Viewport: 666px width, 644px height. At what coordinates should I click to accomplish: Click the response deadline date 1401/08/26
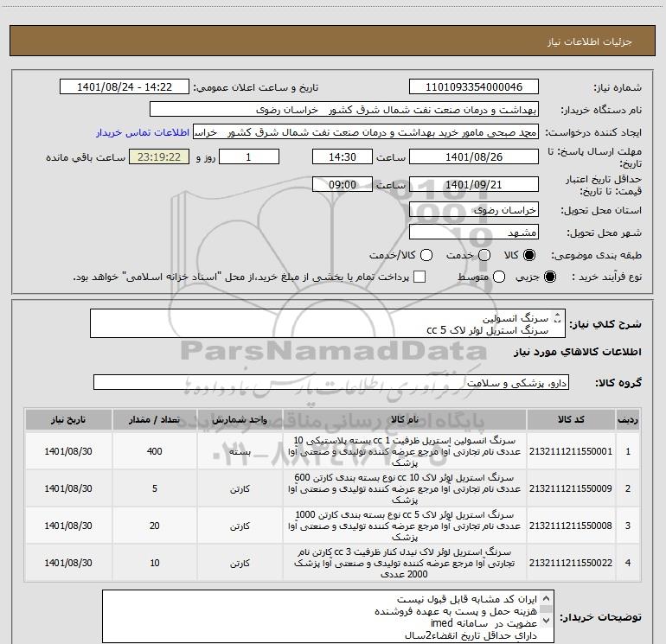coord(474,157)
